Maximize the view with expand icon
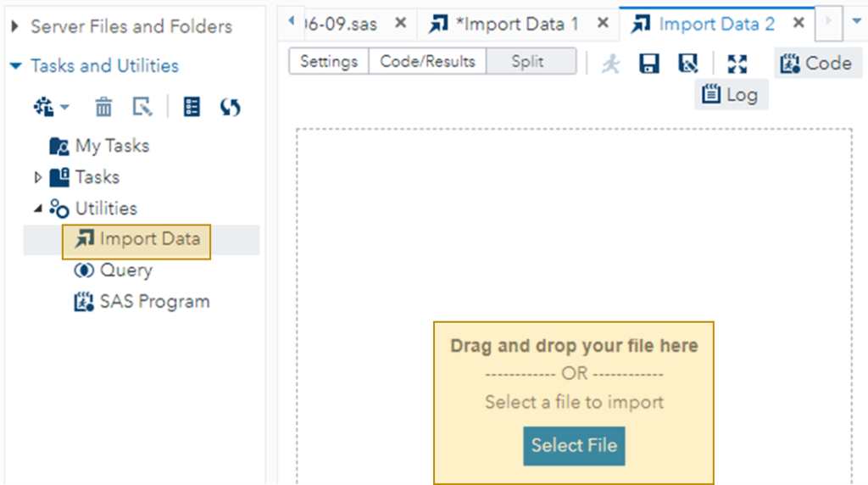 coord(737,63)
